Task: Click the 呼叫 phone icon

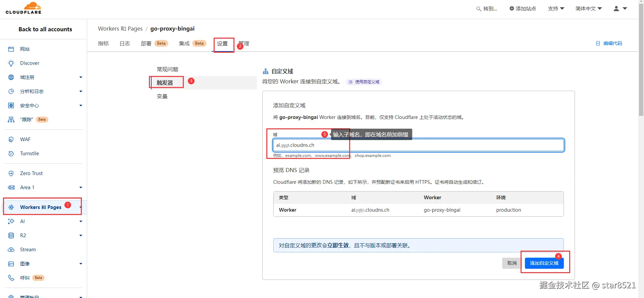Action: 11,278
